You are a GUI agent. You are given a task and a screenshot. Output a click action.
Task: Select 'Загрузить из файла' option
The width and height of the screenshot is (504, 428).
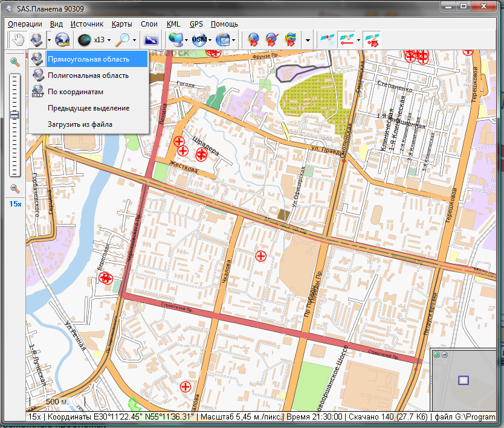(x=80, y=124)
